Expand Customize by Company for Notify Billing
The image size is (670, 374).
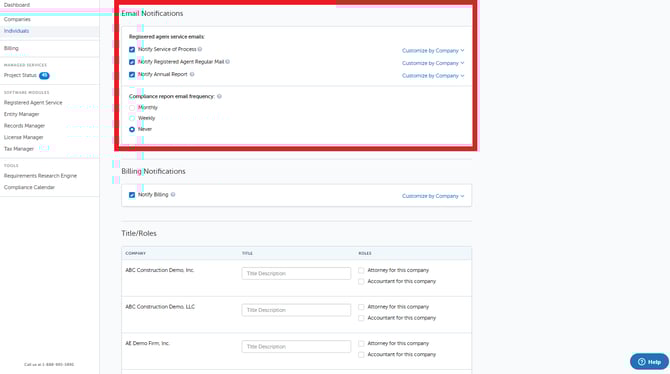click(433, 196)
